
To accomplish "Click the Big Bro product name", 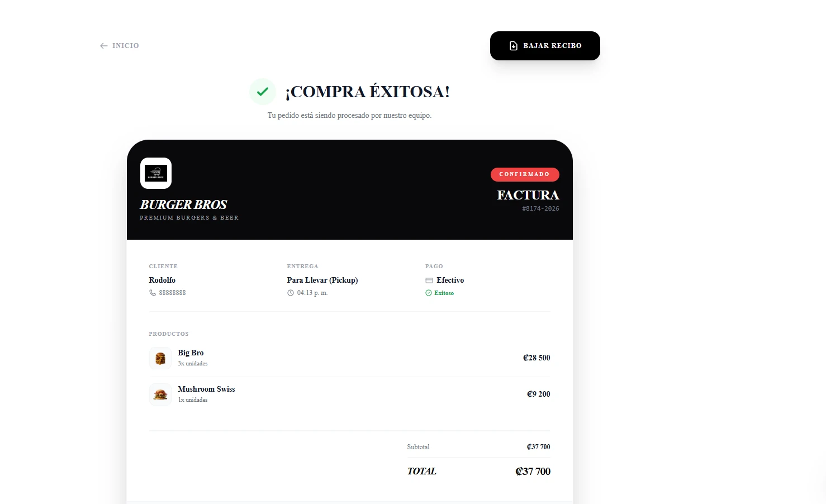I will pos(191,353).
